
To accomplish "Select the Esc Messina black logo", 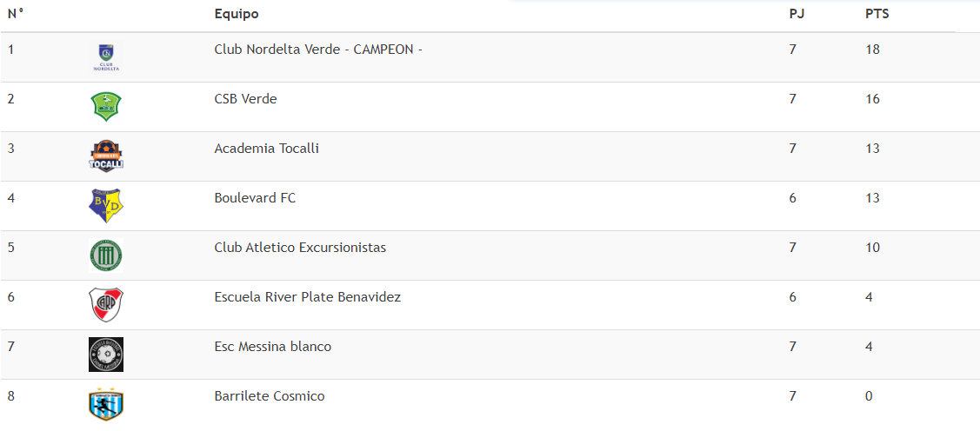I will 105,355.
